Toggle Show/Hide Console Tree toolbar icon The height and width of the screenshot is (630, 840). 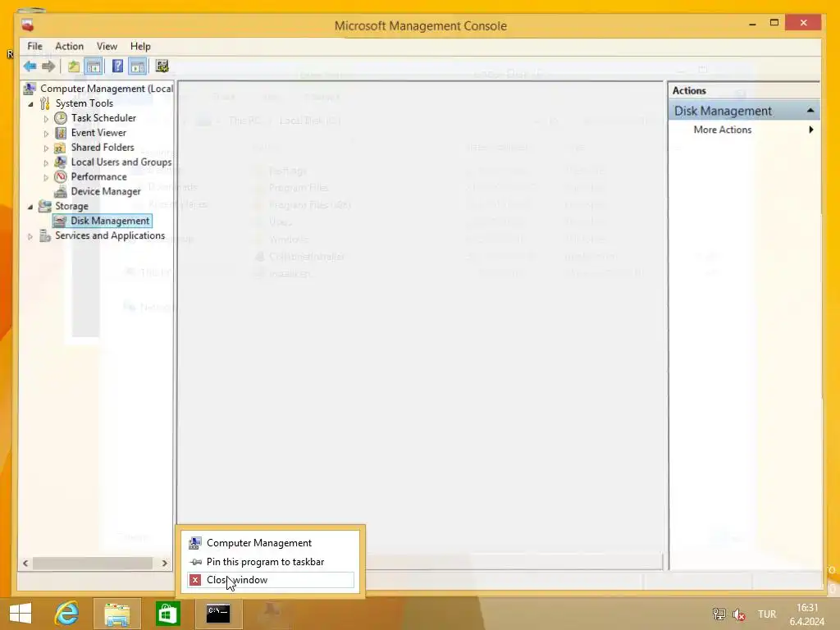[94, 66]
